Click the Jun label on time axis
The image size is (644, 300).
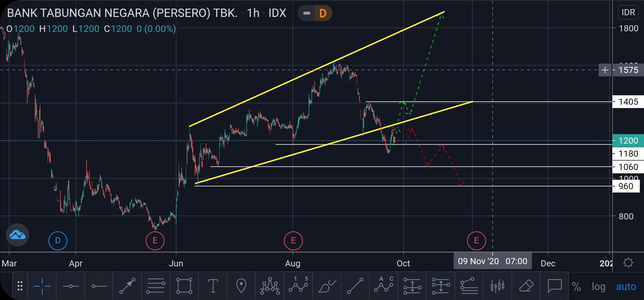(x=176, y=263)
